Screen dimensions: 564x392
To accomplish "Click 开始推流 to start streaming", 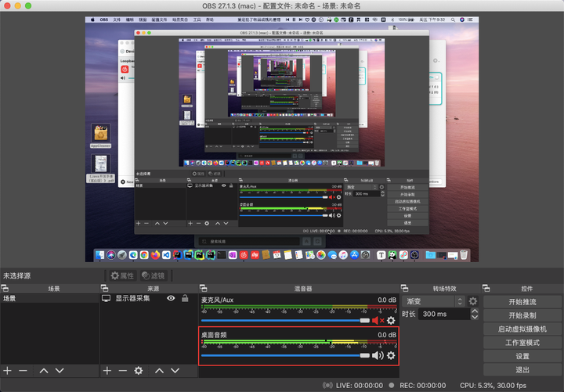I will point(522,302).
